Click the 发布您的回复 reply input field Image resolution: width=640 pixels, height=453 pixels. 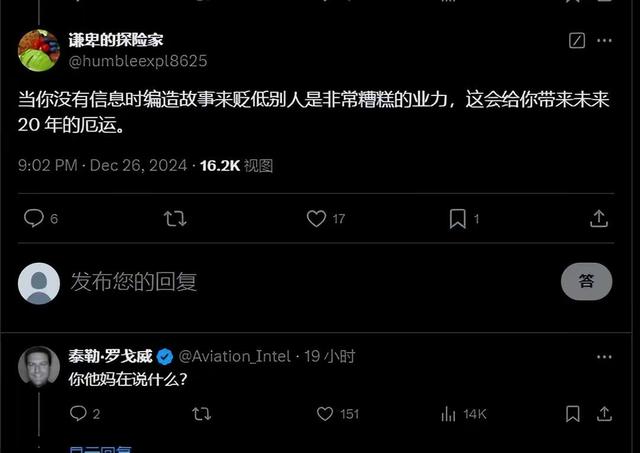point(310,282)
